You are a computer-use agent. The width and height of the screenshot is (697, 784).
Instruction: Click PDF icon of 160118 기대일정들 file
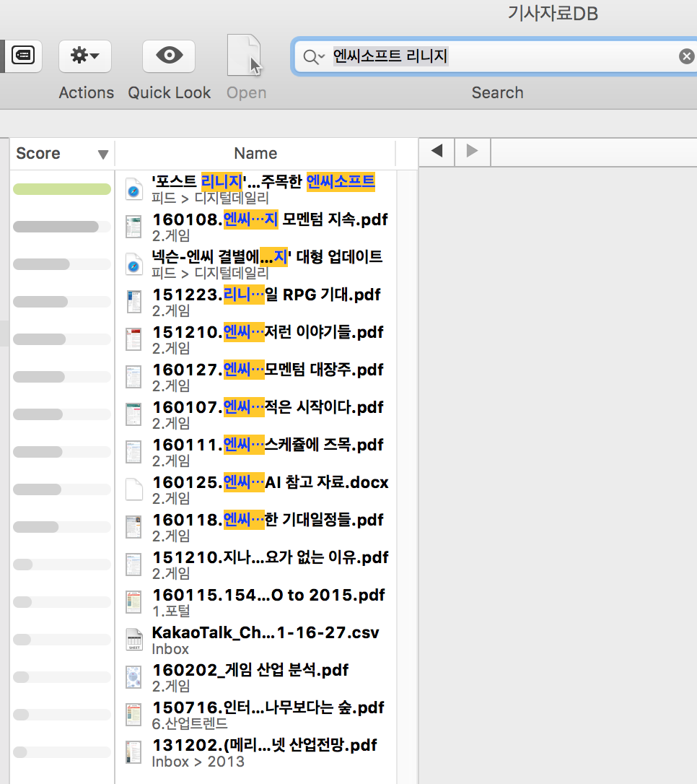coord(133,528)
